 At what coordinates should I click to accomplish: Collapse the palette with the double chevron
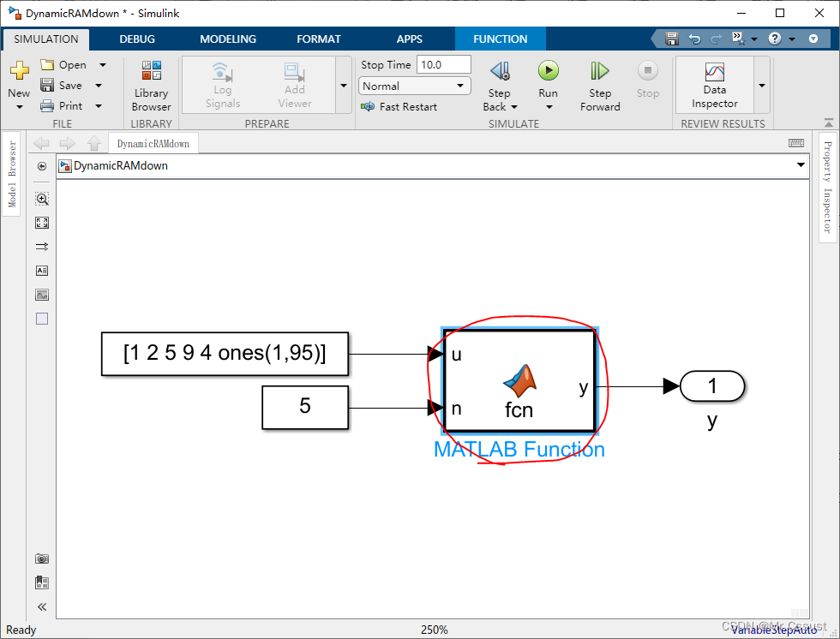pyautogui.click(x=42, y=607)
